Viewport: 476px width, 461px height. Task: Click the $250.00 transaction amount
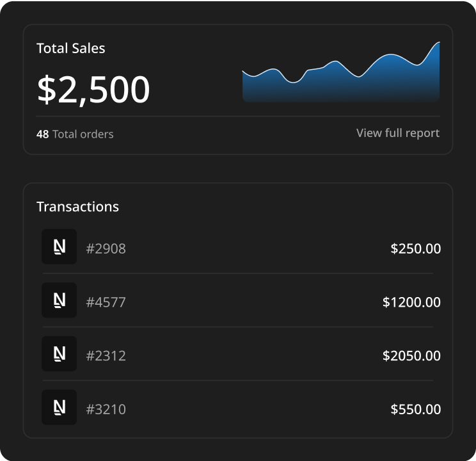pos(415,248)
